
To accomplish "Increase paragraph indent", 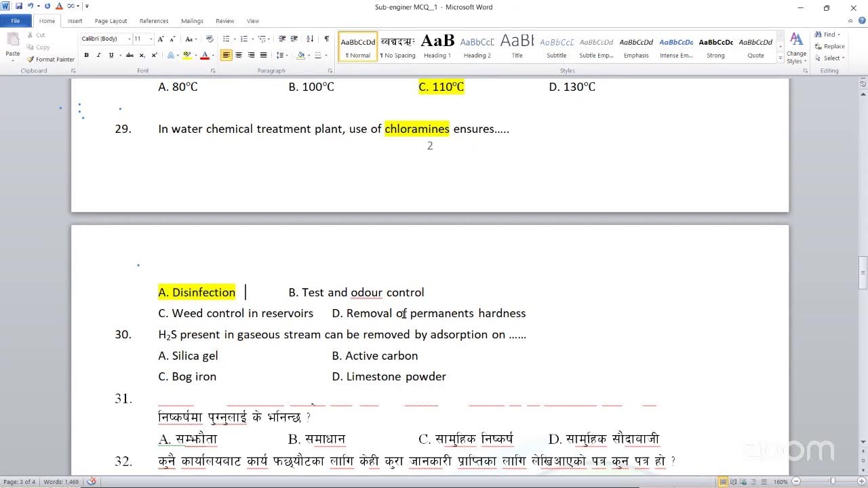I will (295, 39).
